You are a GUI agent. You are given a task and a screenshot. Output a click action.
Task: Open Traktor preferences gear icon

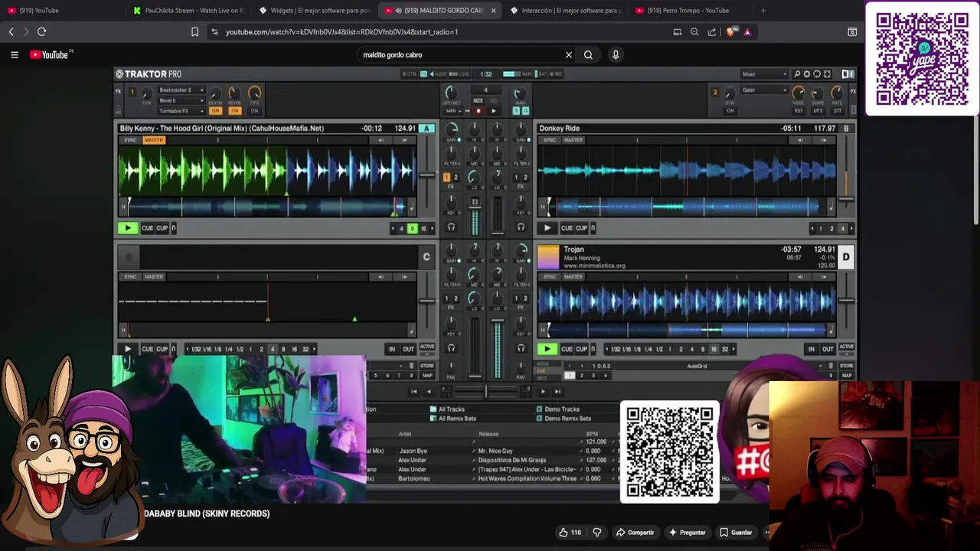coord(807,74)
